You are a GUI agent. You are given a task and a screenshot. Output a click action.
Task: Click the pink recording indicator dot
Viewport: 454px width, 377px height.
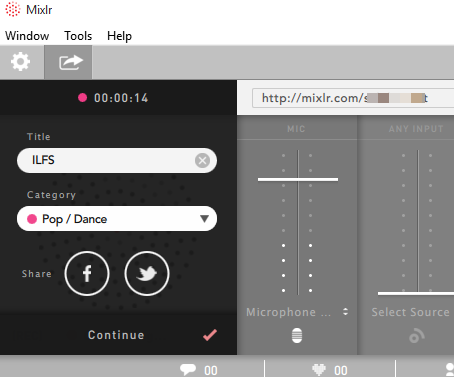82,98
